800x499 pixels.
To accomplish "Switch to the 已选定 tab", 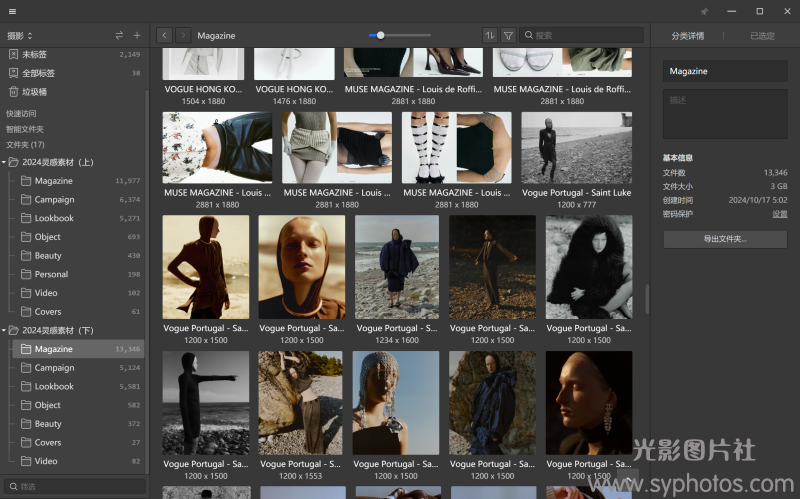I will pyautogui.click(x=762, y=36).
